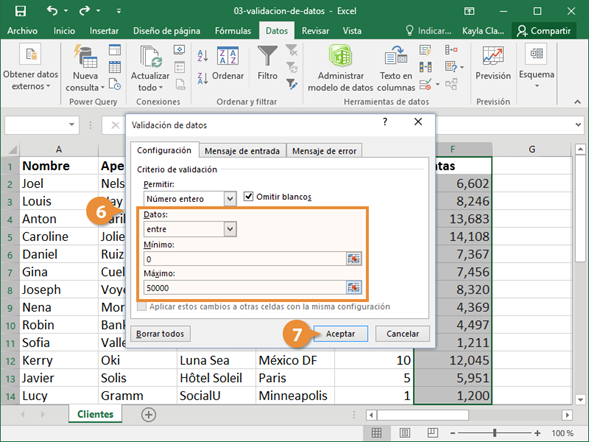Click the advanced filter icon with pencil
This screenshot has height=442, width=589.
click(292, 84)
